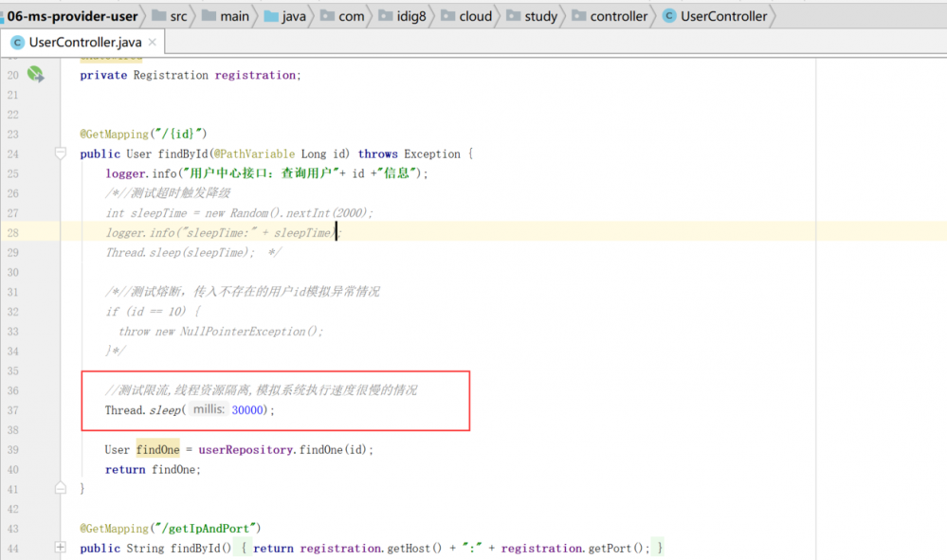Click the class icon before UserController breadcrumb
947x560 pixels.
669,16
